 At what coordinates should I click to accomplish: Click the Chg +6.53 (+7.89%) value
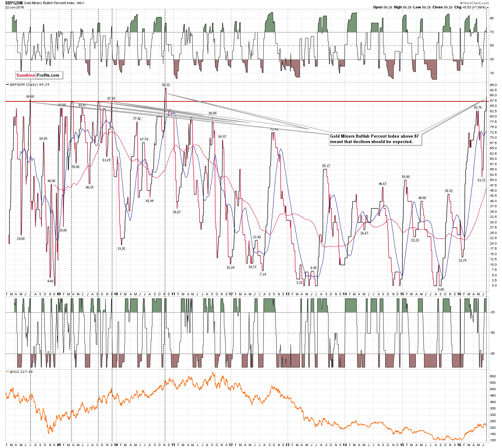[x=470, y=7]
